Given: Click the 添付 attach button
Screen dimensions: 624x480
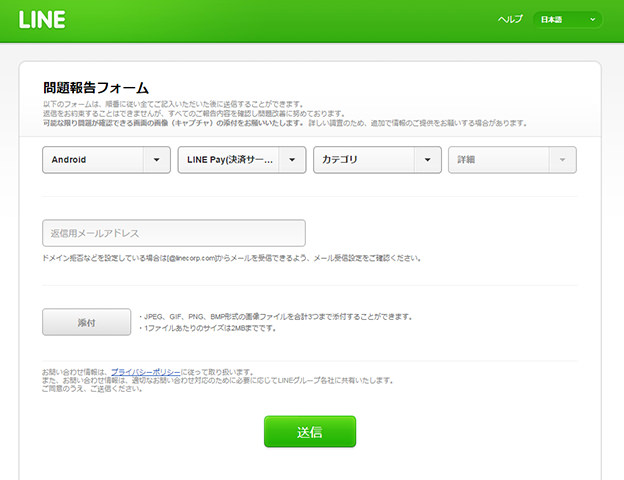Looking at the screenshot, I should point(86,322).
